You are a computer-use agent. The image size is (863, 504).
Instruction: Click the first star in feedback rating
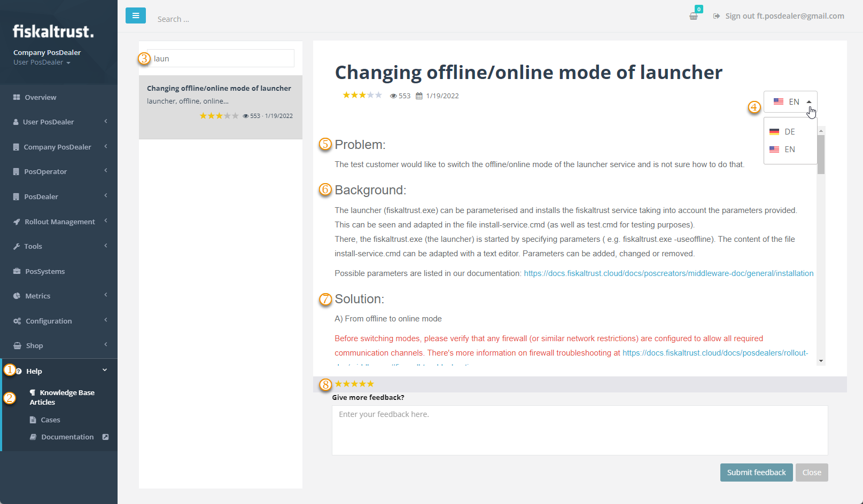[x=338, y=384]
